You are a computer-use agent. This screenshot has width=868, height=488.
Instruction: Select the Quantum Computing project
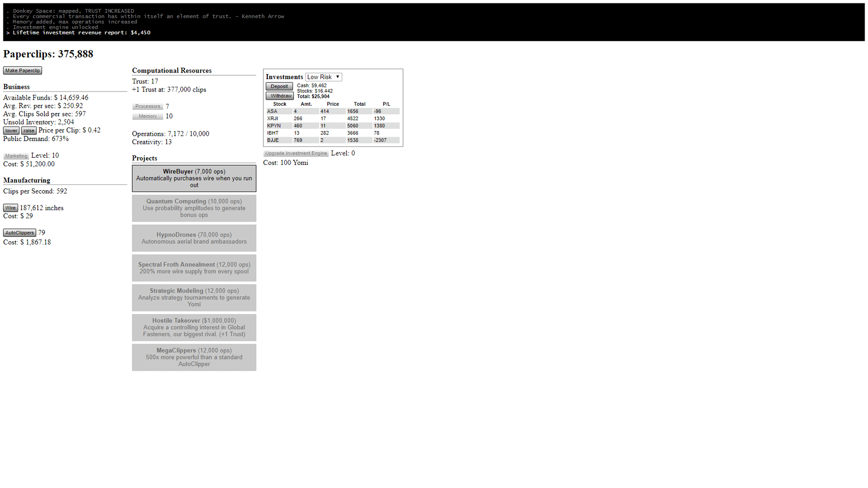click(x=194, y=208)
